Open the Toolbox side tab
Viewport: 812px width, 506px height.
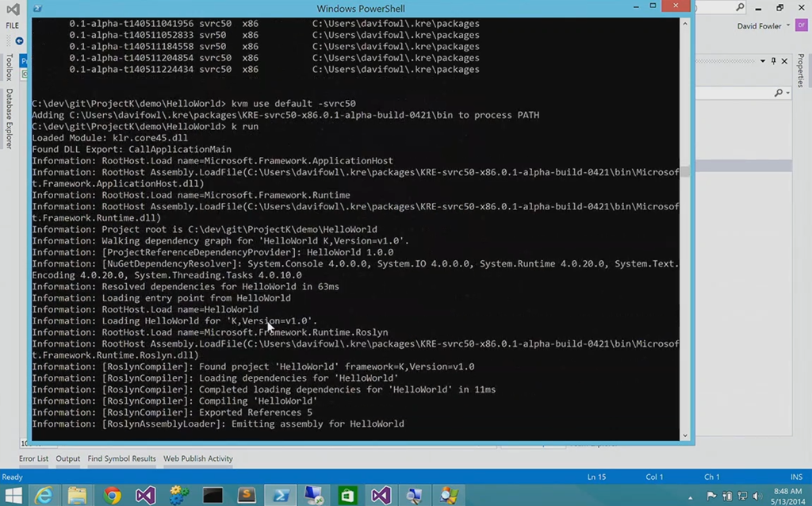pos(9,67)
